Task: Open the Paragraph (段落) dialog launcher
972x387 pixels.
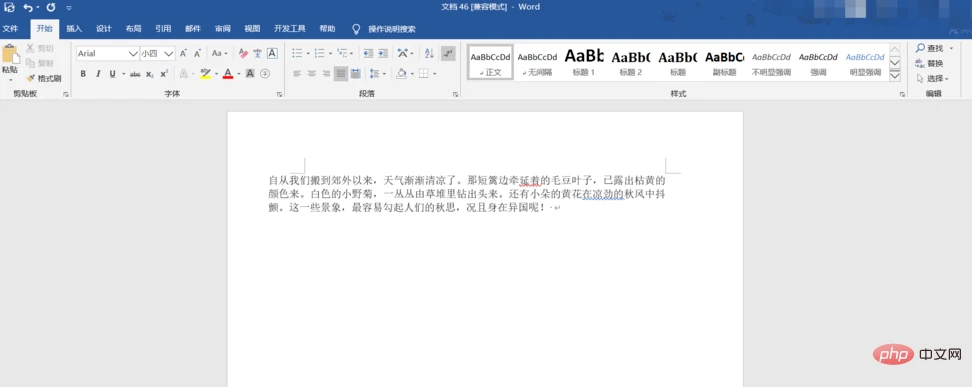Action: click(456, 94)
